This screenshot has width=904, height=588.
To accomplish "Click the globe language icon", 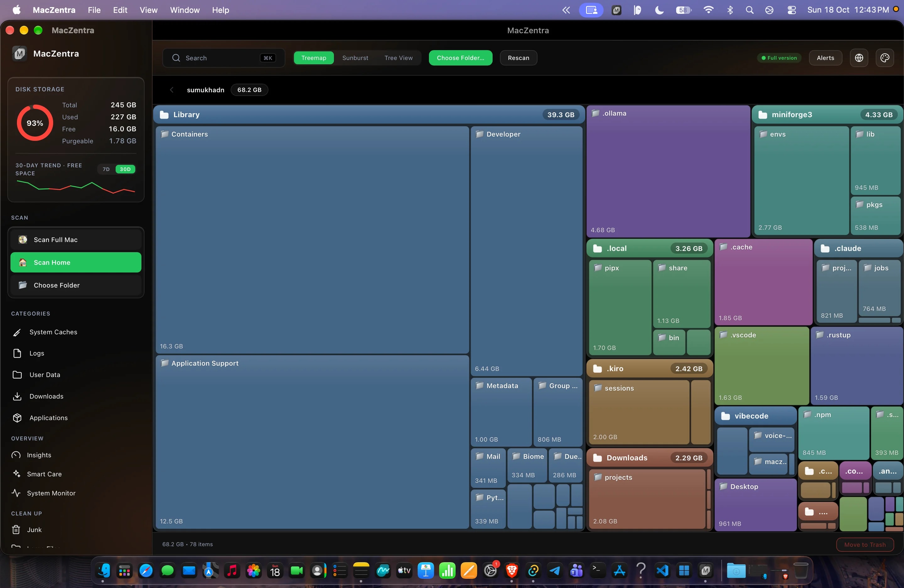I will tap(859, 58).
